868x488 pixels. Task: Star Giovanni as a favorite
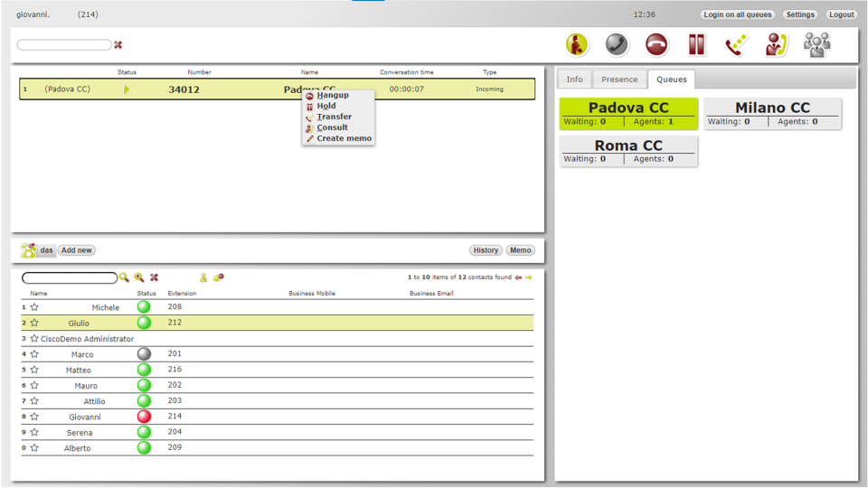tap(34, 417)
